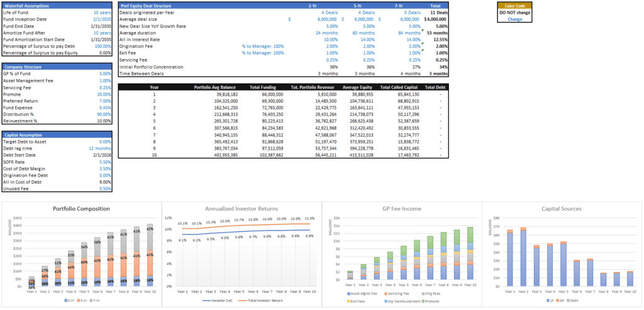This screenshot has width=644, height=310.
Task: Click the 60 months average duration cell
Action: [x=363, y=33]
